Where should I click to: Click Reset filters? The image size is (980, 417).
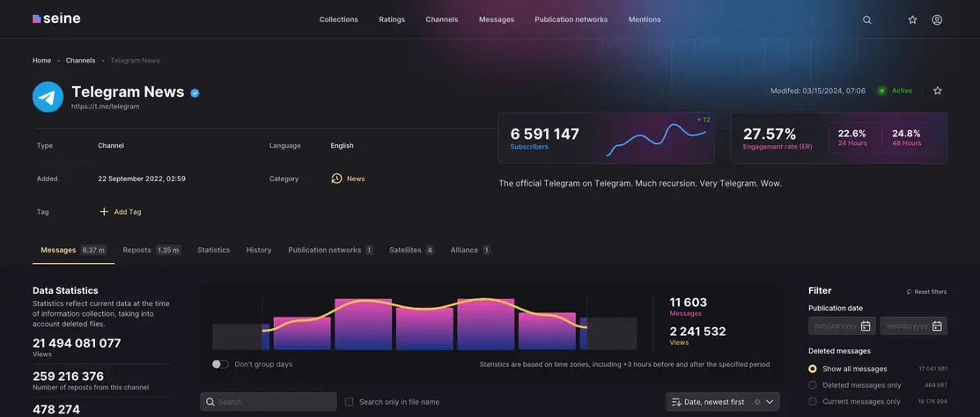click(x=926, y=291)
